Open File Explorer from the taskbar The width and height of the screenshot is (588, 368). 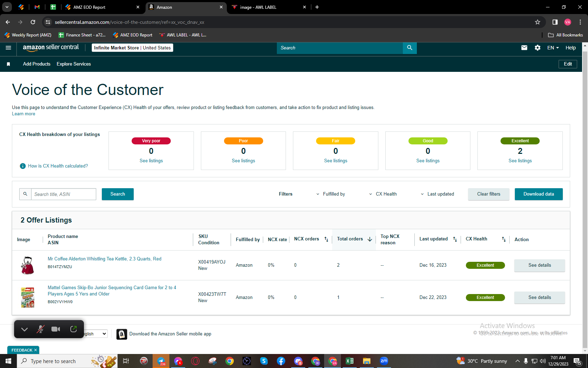(366, 361)
